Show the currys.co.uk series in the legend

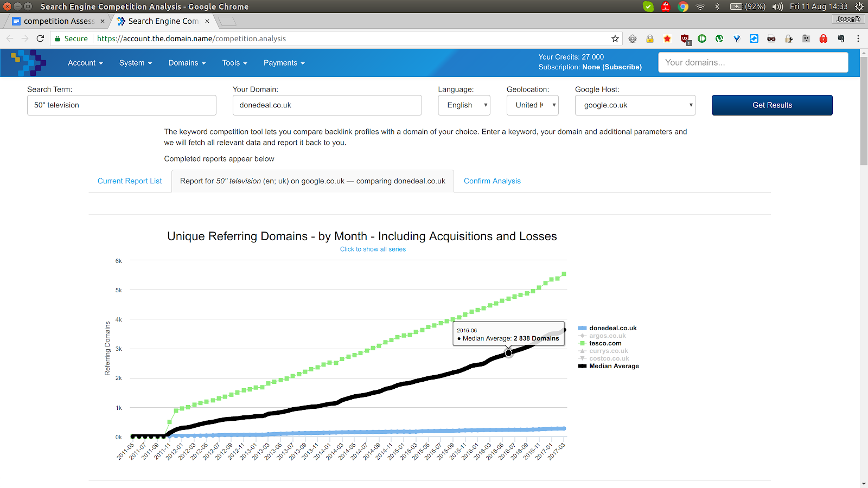click(x=603, y=351)
